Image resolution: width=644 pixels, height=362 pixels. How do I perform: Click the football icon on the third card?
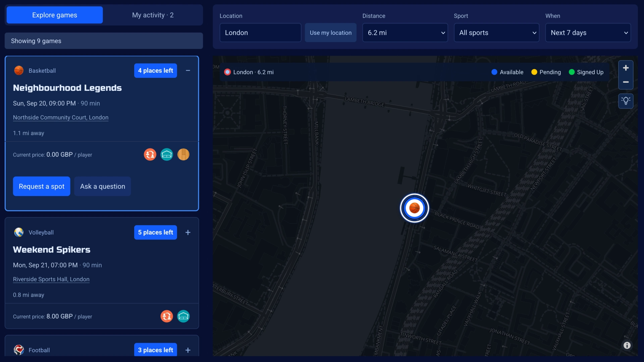click(19, 350)
